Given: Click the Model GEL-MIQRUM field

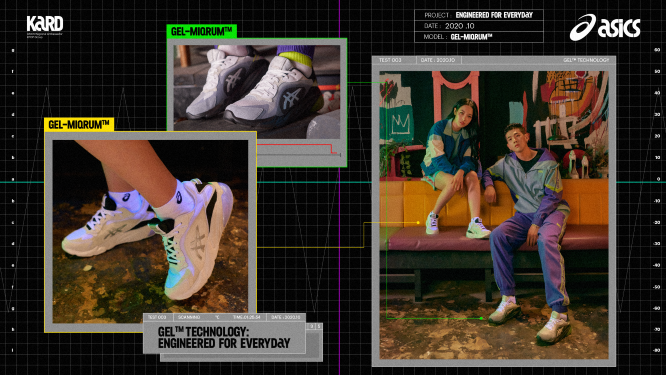Looking at the screenshot, I should pyautogui.click(x=479, y=37).
